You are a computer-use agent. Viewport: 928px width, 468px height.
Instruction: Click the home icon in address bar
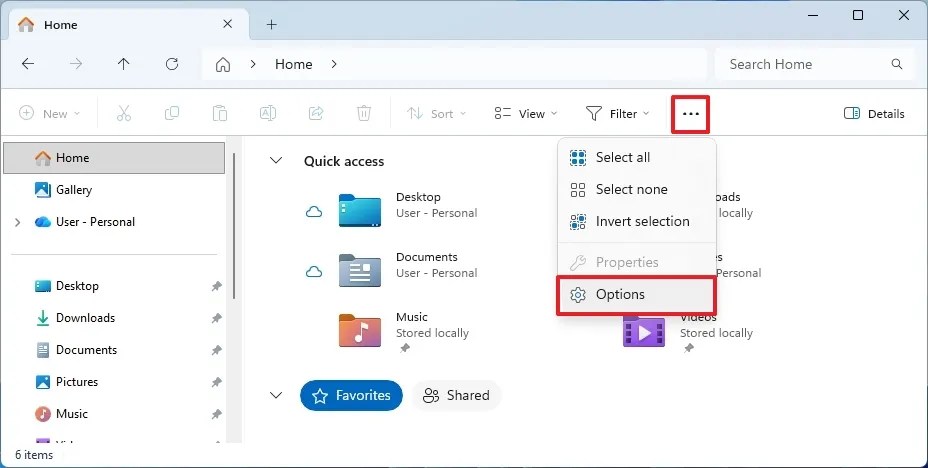coord(223,64)
